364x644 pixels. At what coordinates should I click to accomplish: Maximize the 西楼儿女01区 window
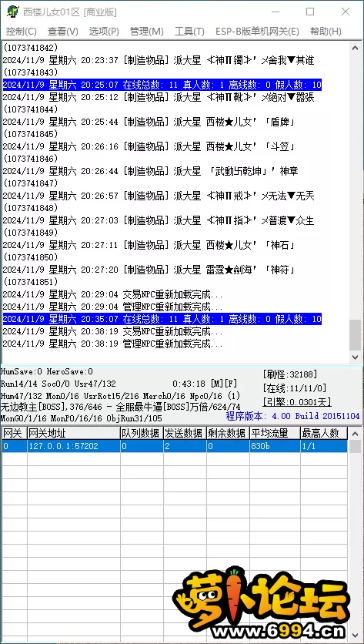click(310, 12)
